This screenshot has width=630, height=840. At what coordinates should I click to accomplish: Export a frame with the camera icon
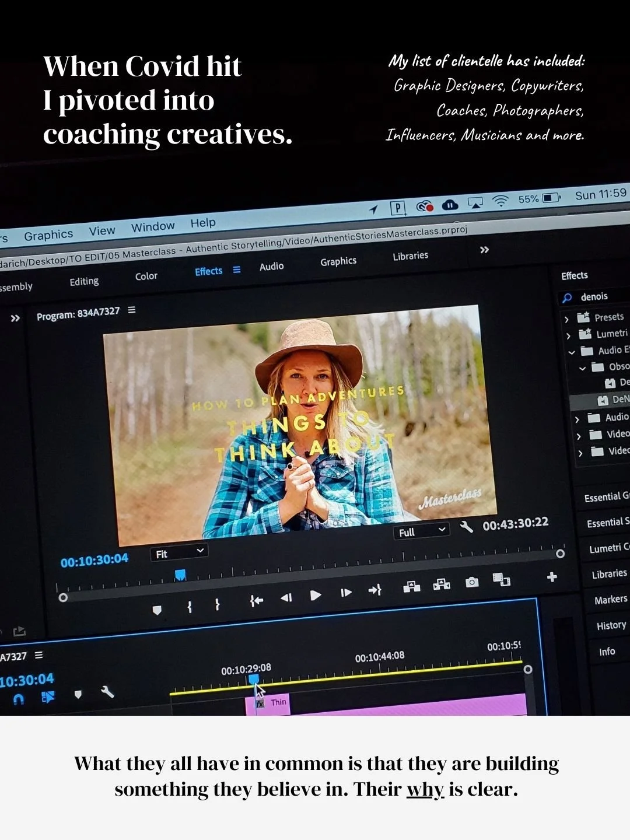tap(472, 582)
